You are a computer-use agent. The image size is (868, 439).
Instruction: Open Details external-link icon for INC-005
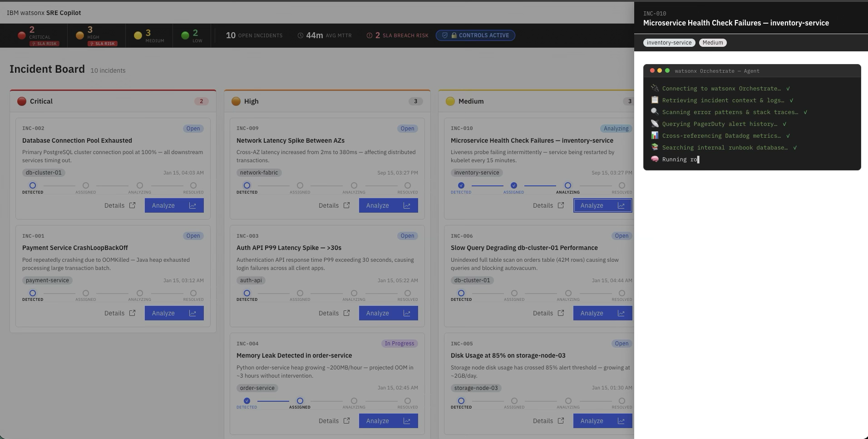coord(561,421)
